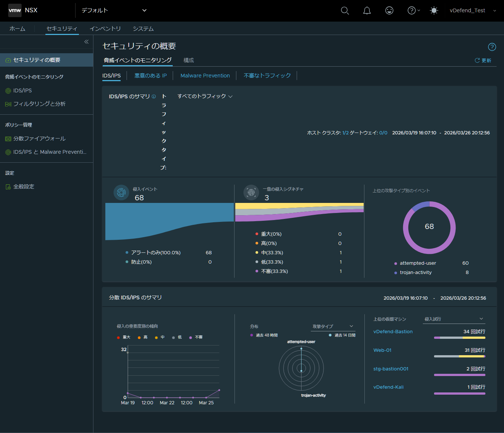504x433 pixels.
Task: Click the intrusion events radar icon
Action: pos(121,192)
